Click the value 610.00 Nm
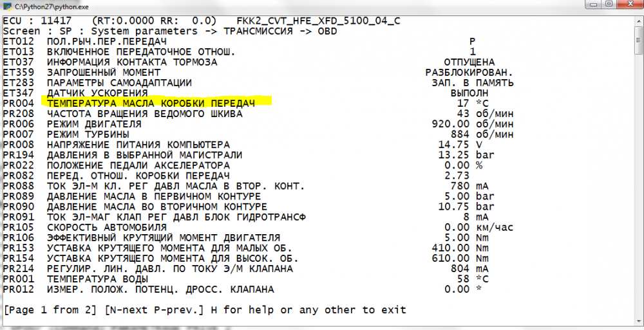This screenshot has width=644, height=330. pyautogui.click(x=460, y=258)
